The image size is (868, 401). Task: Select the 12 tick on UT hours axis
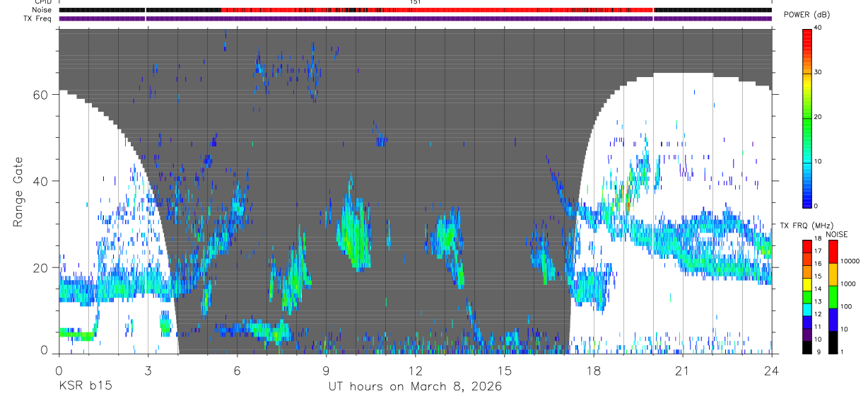[x=415, y=370]
